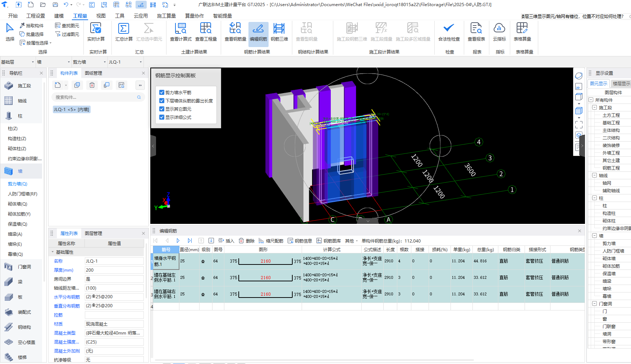Image resolution: width=631 pixels, height=364 pixels.
Task: Open the 工程设置 ribbon tab
Action: [x=36, y=16]
